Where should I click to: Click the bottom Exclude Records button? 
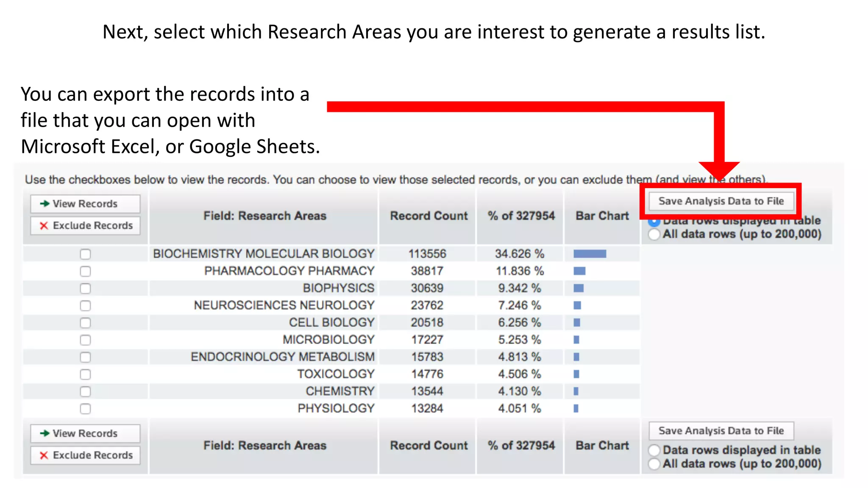tap(85, 455)
